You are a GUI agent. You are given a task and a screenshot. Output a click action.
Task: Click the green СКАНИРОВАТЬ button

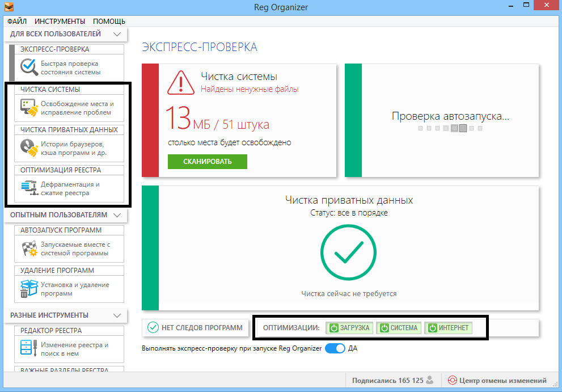(208, 161)
